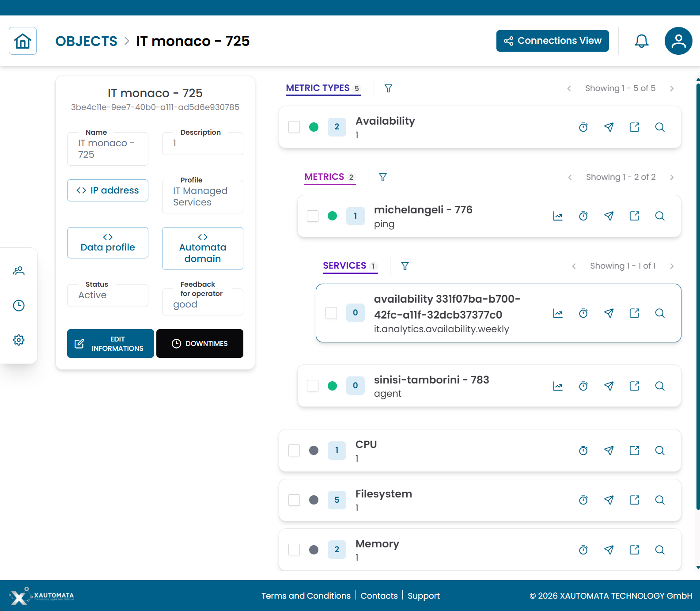Open the notifications bell

641,41
